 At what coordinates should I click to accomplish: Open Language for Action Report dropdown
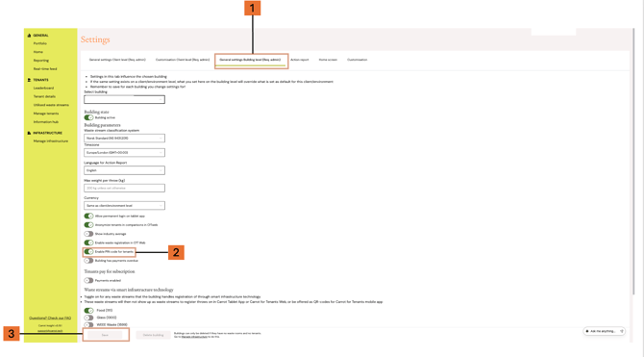coord(124,170)
